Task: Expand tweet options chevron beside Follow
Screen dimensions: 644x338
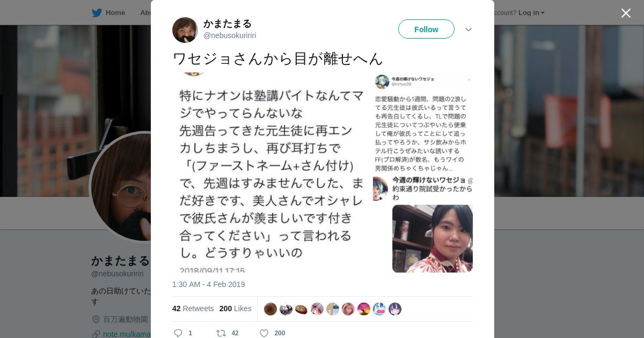Action: [x=469, y=30]
